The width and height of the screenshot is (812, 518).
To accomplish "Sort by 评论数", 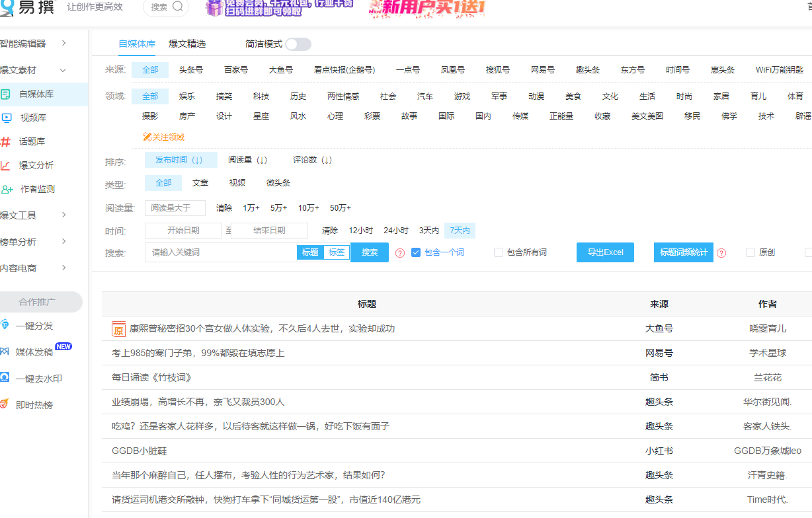I will tap(313, 160).
